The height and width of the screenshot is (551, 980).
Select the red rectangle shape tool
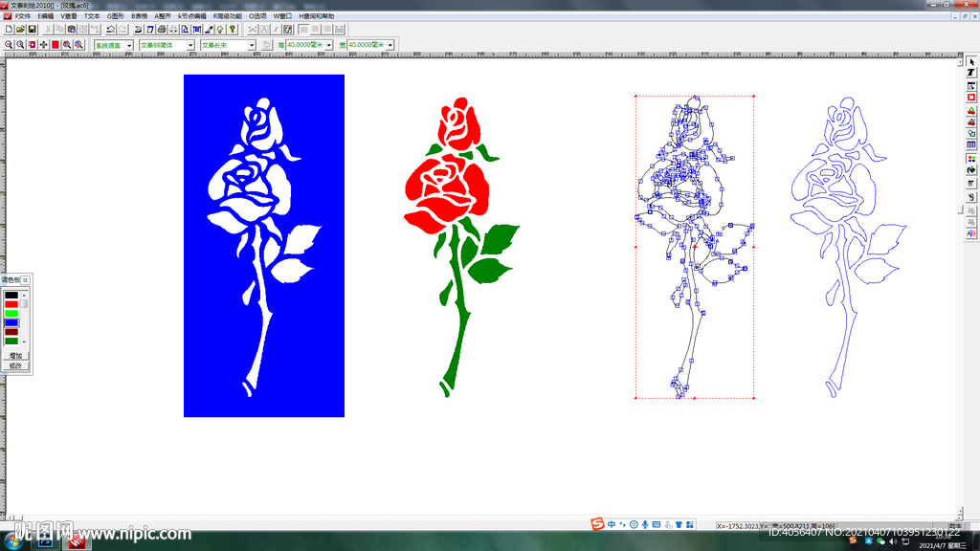(971, 98)
